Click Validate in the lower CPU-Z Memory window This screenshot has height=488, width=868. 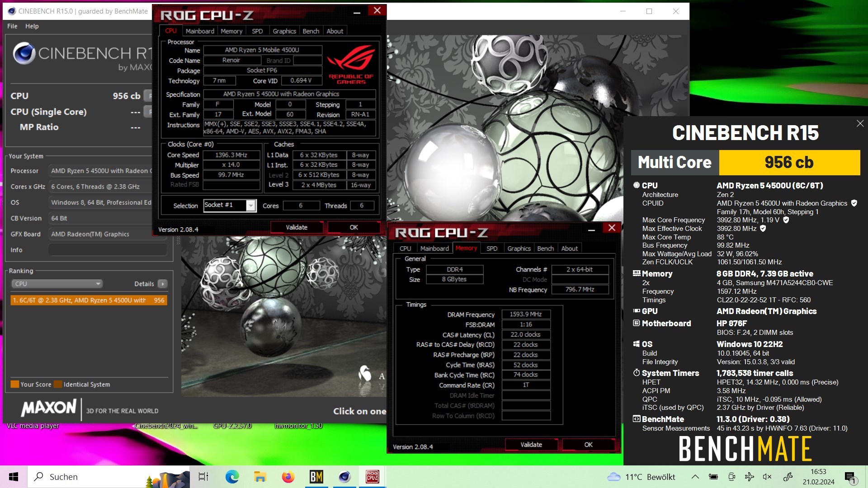(x=531, y=445)
